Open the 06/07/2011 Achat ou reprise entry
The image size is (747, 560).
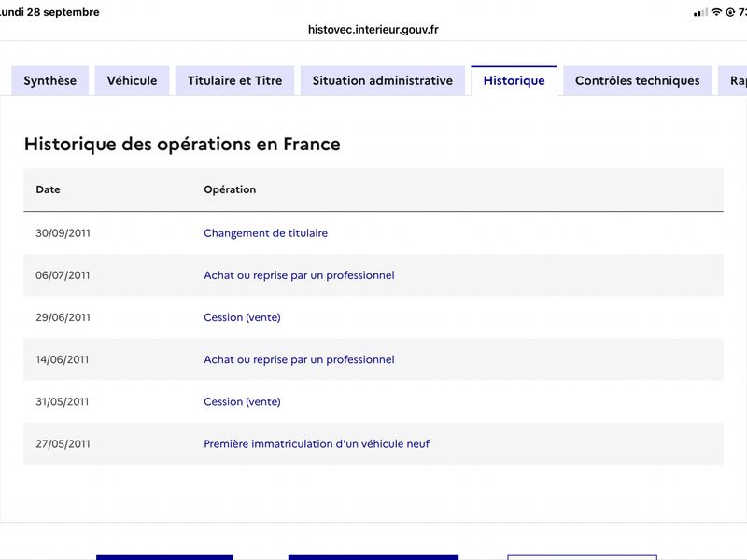tap(299, 275)
